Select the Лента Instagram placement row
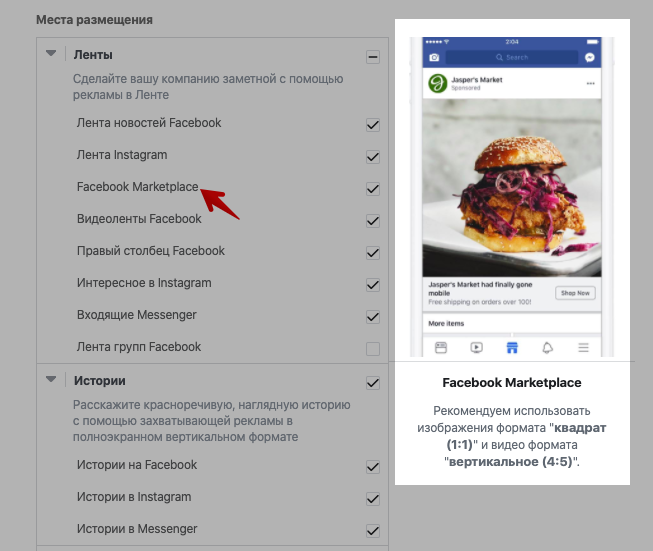 212,155
